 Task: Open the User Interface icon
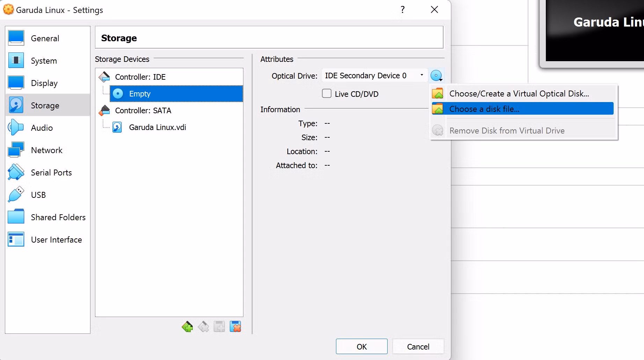(x=16, y=239)
